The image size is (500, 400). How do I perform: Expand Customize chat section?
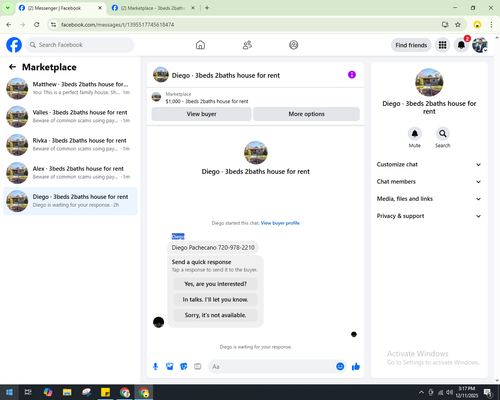(x=429, y=164)
